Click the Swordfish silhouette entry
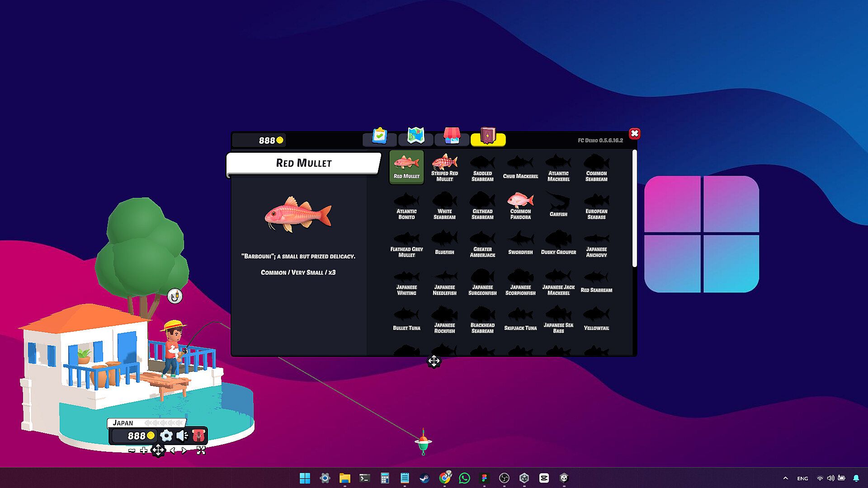The width and height of the screenshot is (868, 488). (x=520, y=244)
